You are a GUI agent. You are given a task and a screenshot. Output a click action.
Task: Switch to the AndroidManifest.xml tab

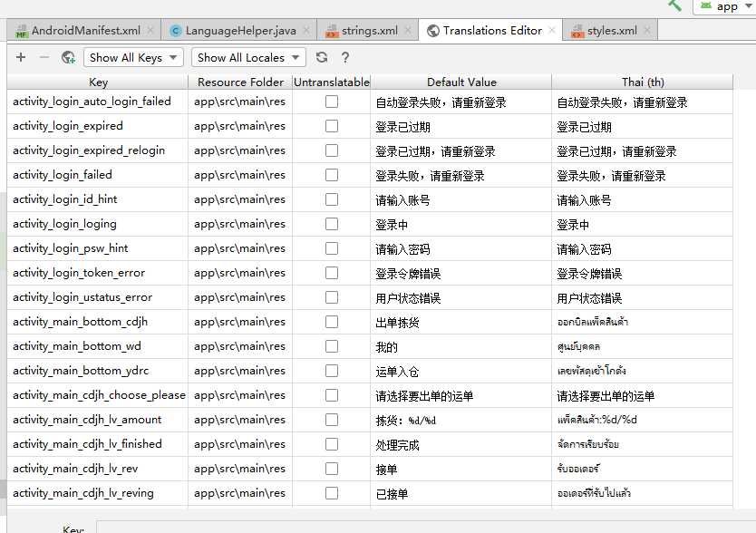85,31
